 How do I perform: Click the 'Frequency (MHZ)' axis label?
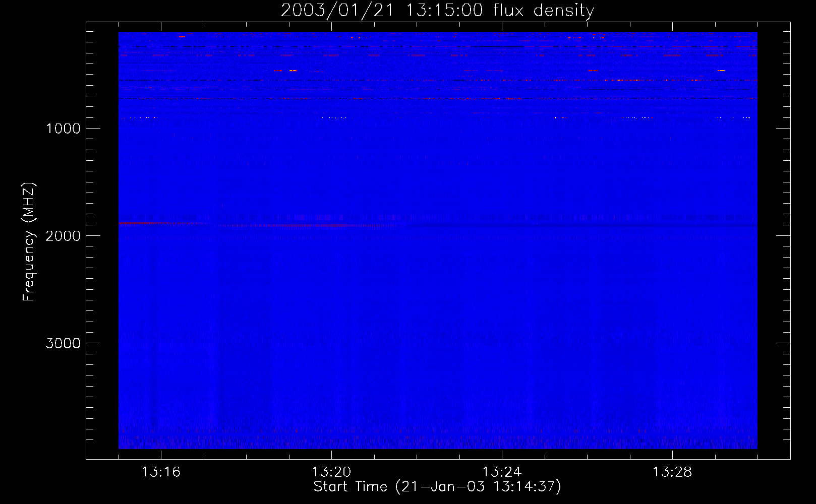coord(29,241)
